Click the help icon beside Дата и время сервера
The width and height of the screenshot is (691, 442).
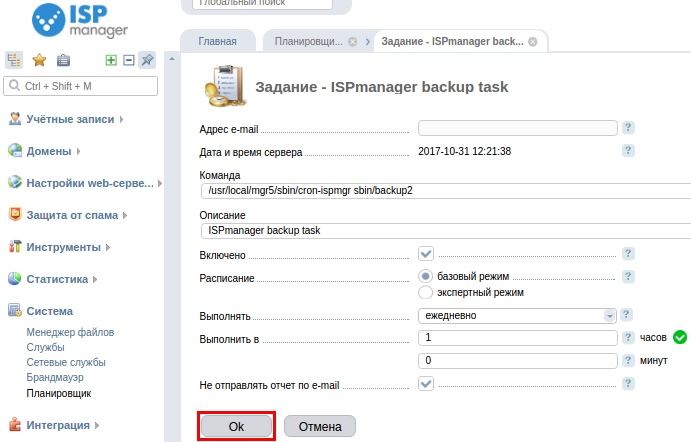(x=628, y=151)
